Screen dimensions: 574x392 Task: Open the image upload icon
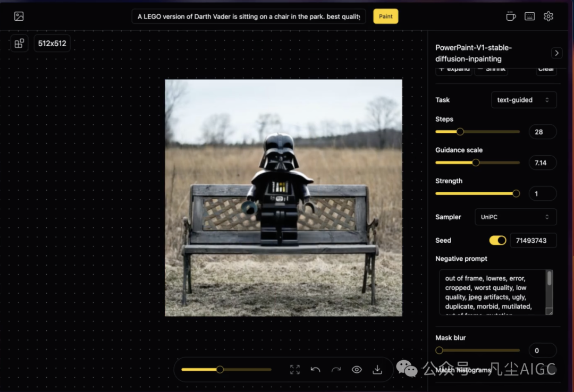coord(19,16)
